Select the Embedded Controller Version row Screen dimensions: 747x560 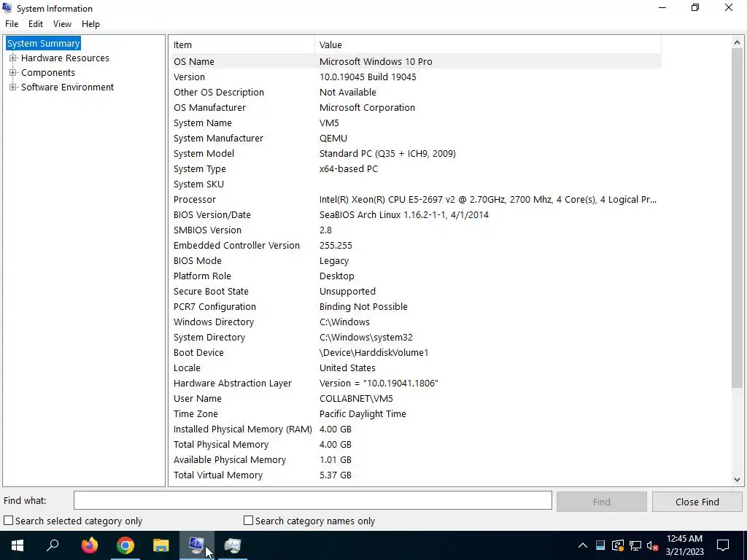tap(417, 245)
